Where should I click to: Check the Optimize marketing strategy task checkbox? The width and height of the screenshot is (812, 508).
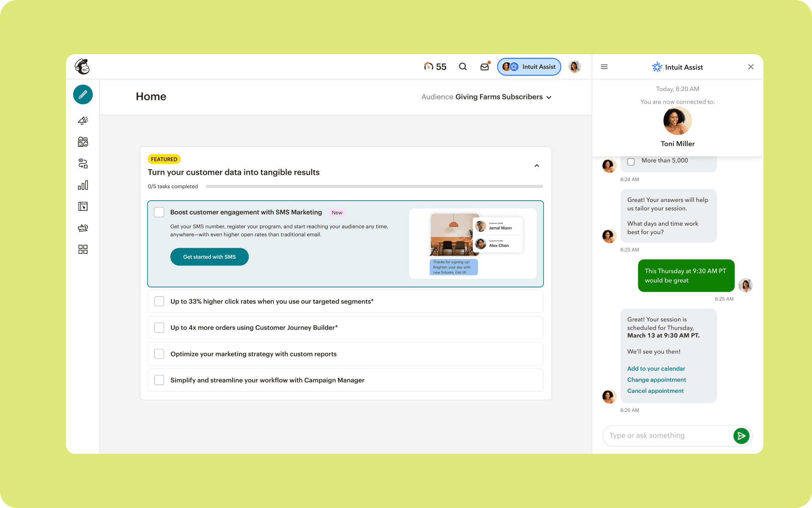click(x=159, y=354)
